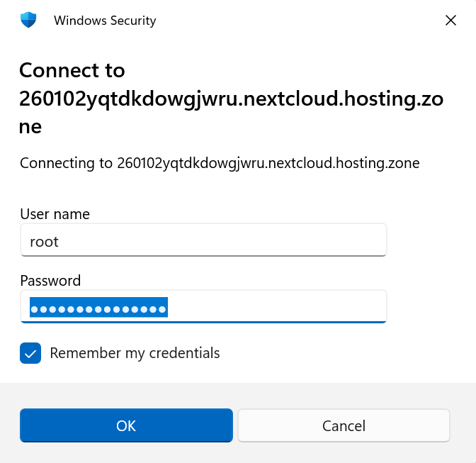476x463 pixels.
Task: Click the Windows Security title text
Action: pos(105,21)
